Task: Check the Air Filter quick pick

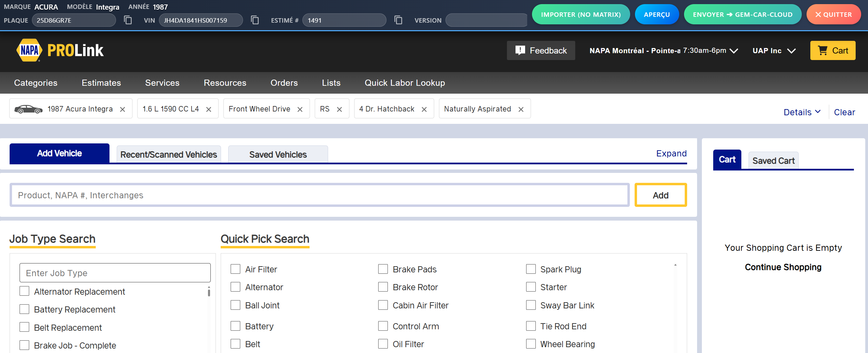Action: pos(235,269)
